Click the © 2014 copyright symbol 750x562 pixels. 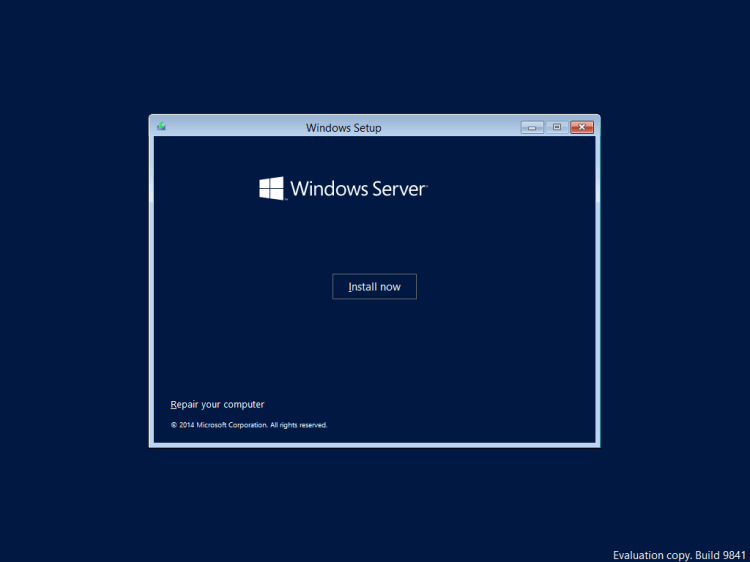point(173,425)
